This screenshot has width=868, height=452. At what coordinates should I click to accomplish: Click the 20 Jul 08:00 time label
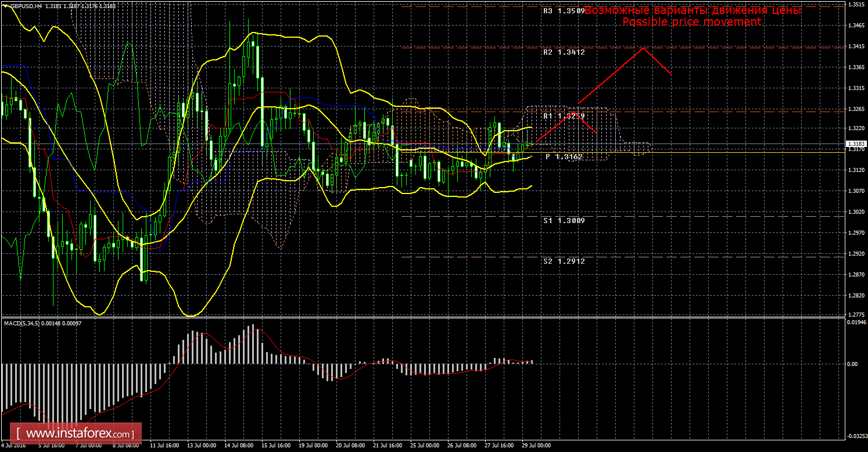point(350,446)
